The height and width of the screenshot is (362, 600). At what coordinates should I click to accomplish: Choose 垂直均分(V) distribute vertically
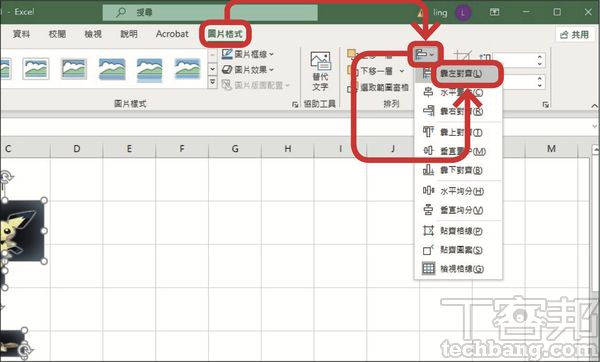458,210
